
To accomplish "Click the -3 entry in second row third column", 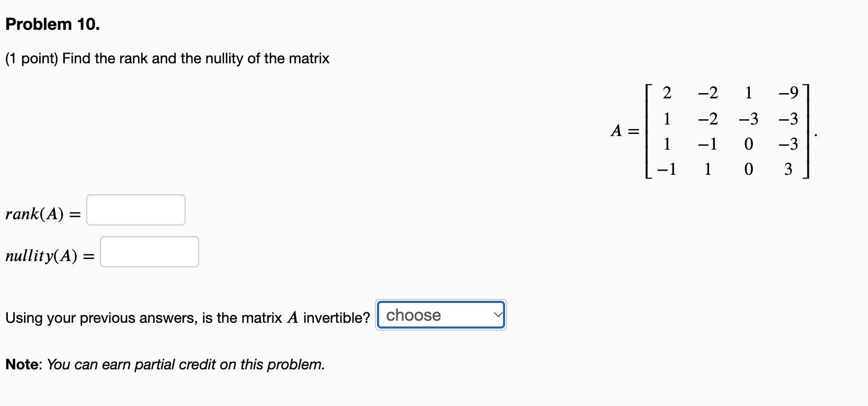I will pyautogui.click(x=748, y=119).
